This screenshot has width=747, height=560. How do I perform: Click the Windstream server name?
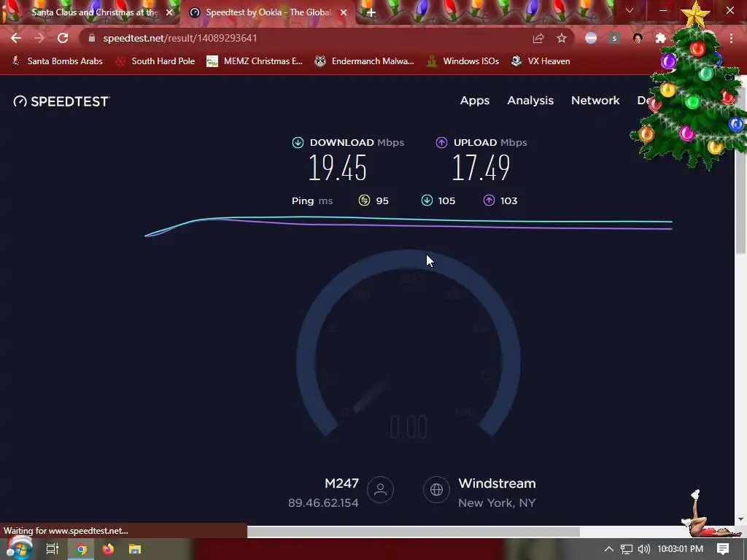coord(497,483)
